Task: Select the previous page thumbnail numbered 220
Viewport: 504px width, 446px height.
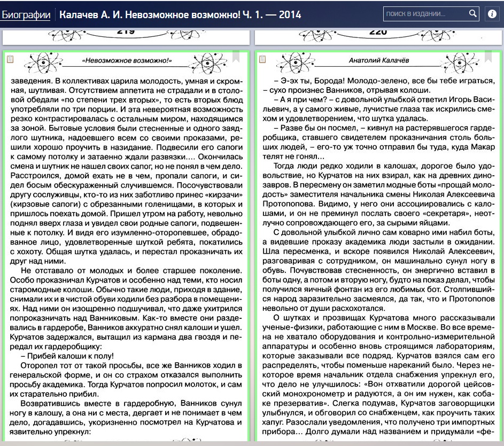Action: (378, 37)
